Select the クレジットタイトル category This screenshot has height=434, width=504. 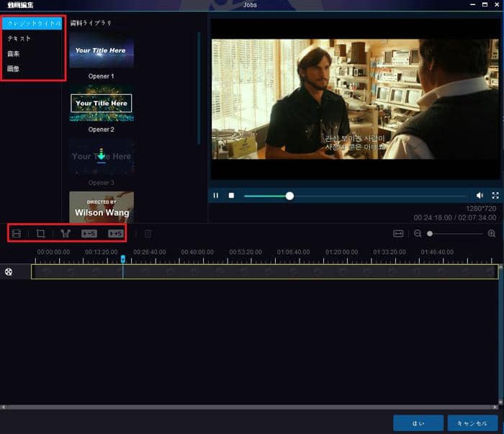pos(32,24)
